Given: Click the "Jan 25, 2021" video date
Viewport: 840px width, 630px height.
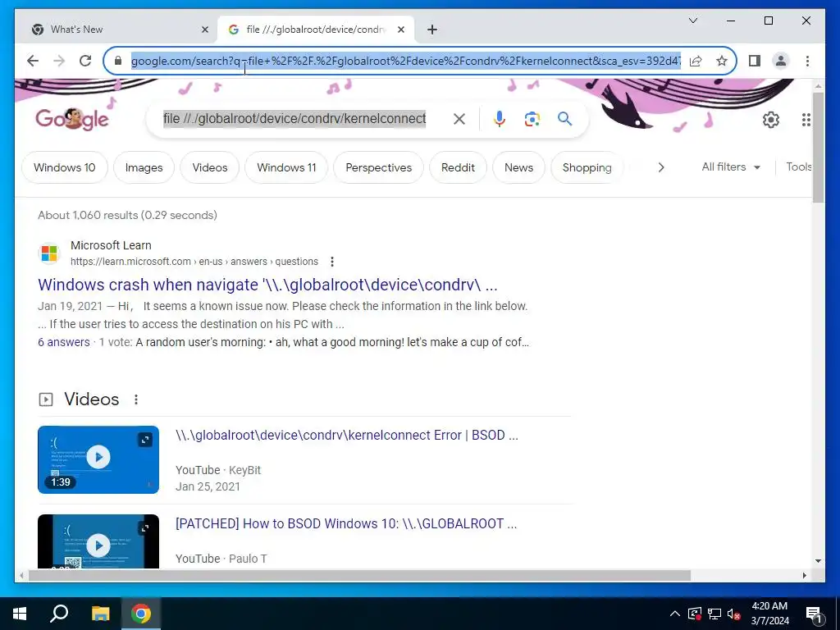Looking at the screenshot, I should [208, 486].
